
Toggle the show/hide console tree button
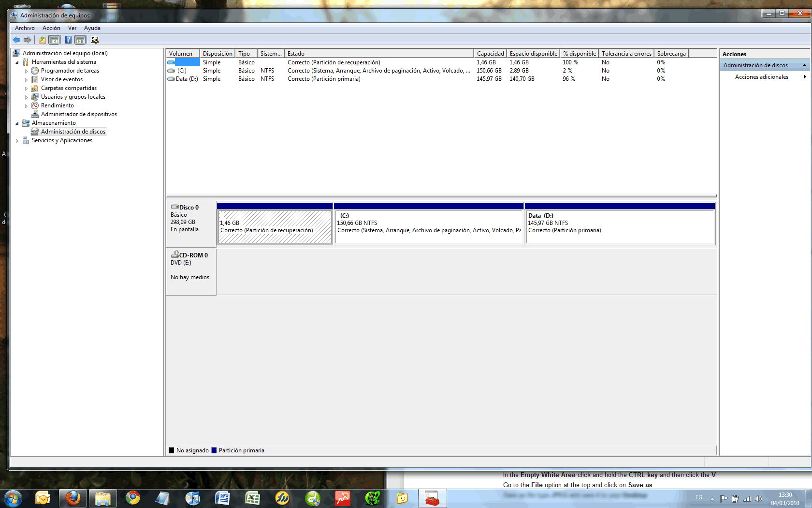pyautogui.click(x=54, y=40)
